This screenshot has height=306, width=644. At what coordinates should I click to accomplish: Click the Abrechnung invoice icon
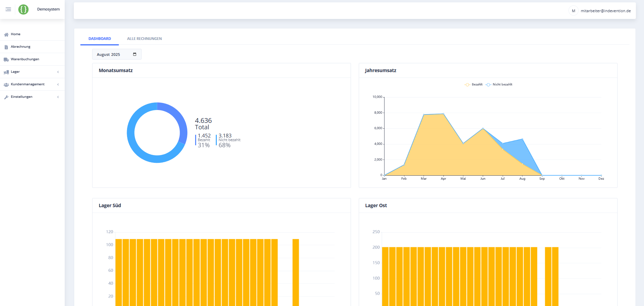[6, 47]
